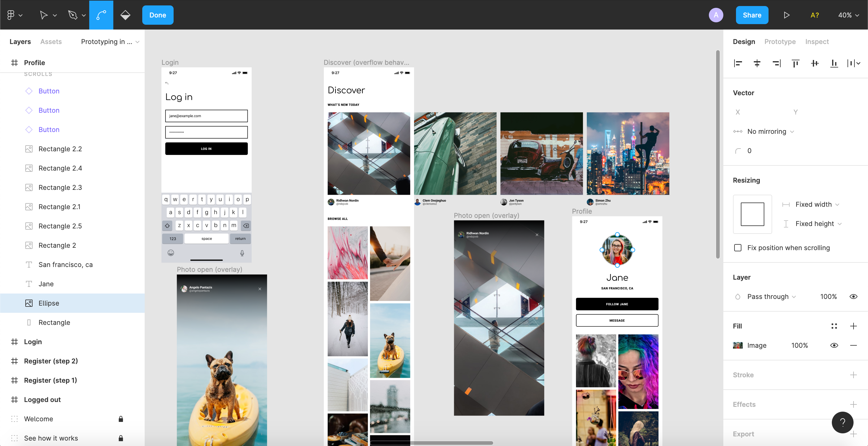Click the Present play icon

786,15
